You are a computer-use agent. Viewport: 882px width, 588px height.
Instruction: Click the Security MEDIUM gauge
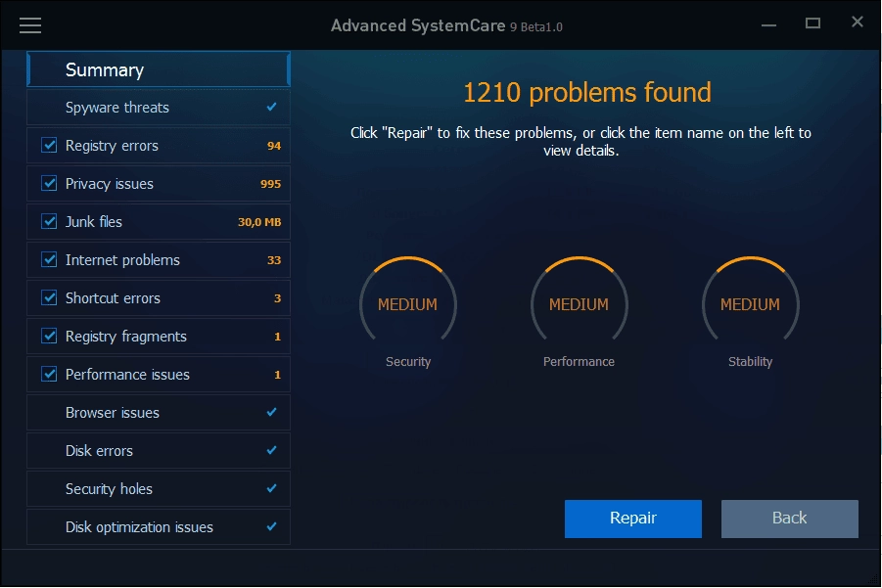[x=408, y=299]
